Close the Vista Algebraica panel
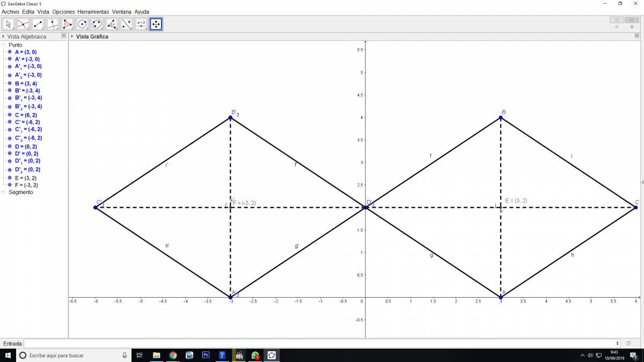 click(63, 36)
